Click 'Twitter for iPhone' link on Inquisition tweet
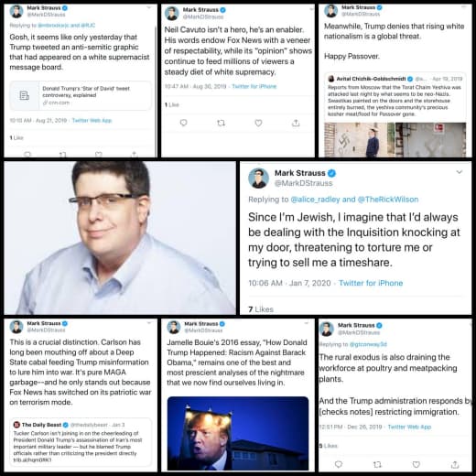Viewport: 476px width, 476px height. click(x=371, y=283)
